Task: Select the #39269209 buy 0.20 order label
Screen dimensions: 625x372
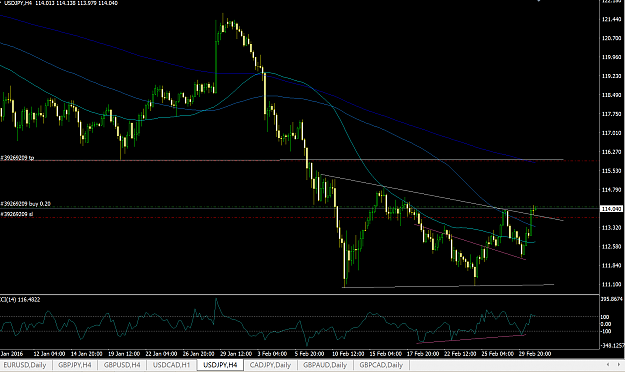Action: coord(26,204)
